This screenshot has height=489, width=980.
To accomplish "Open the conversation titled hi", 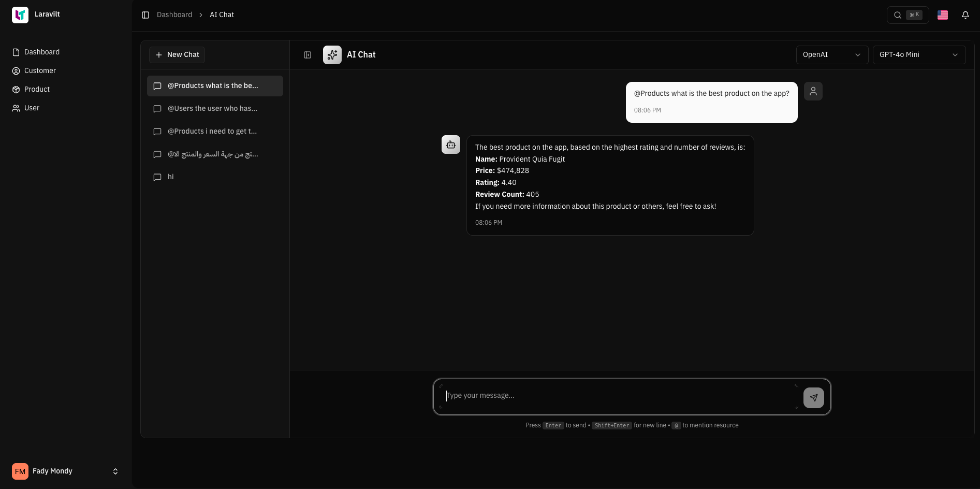I will (170, 177).
